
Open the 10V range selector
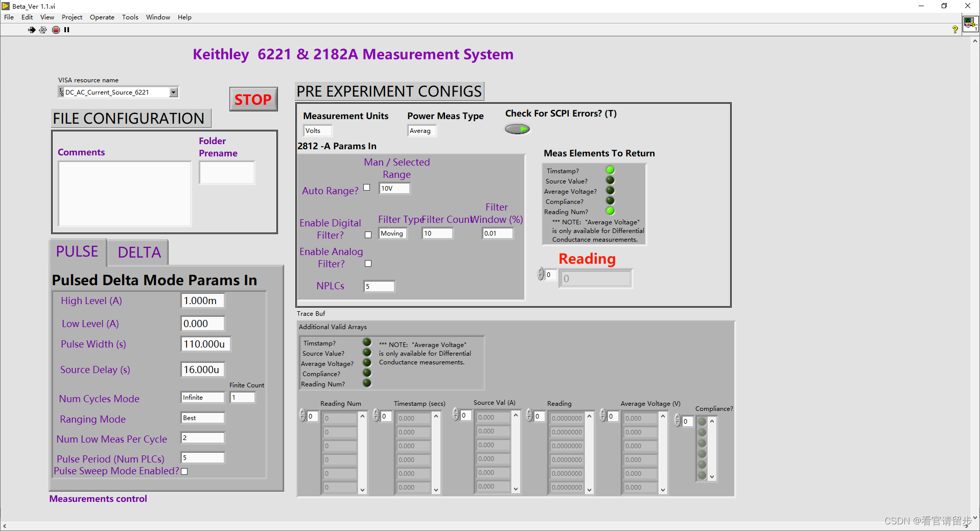pyautogui.click(x=394, y=188)
